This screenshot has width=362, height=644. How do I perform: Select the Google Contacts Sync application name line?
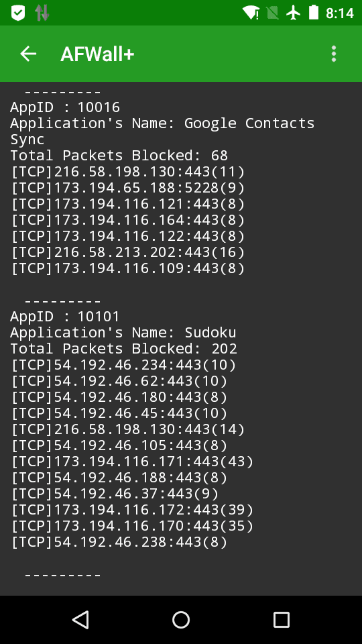(162, 131)
